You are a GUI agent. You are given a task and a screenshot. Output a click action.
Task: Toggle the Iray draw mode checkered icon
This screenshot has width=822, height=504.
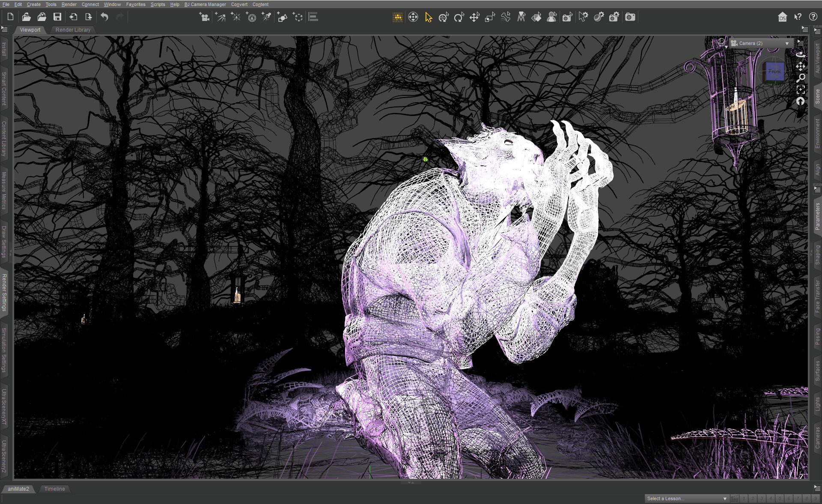point(398,17)
